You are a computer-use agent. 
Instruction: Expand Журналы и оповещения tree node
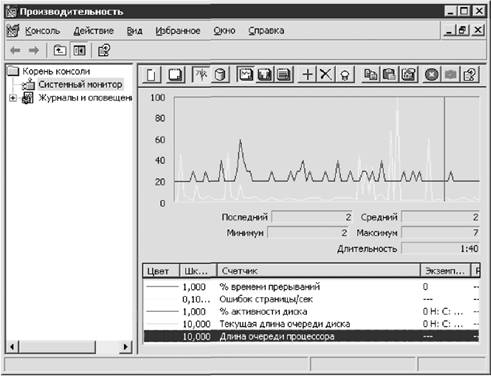point(13,98)
